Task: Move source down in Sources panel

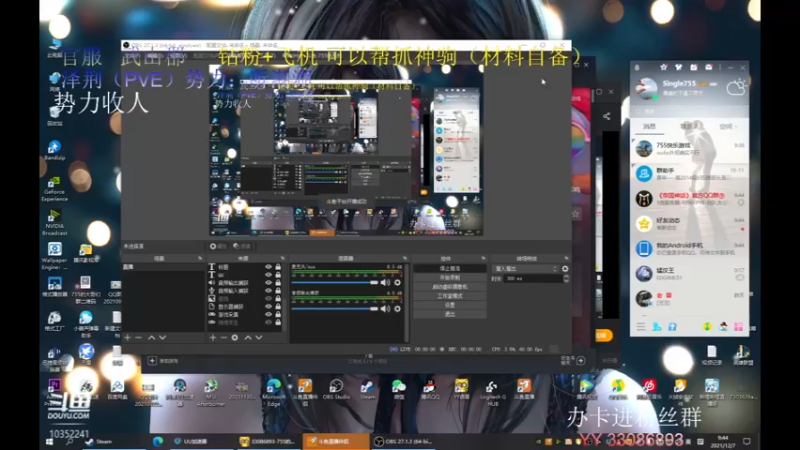Action: 259,338
